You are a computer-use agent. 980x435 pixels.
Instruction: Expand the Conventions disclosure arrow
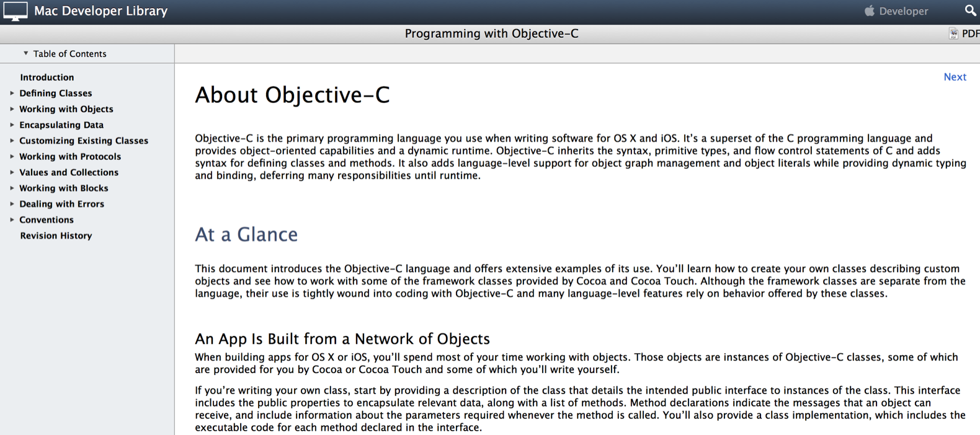[12, 219]
